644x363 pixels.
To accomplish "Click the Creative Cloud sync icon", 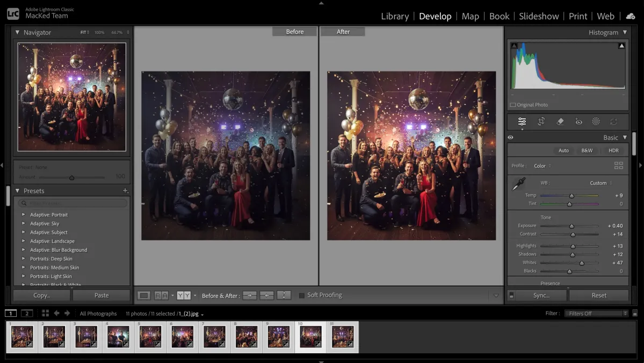I will (x=631, y=16).
